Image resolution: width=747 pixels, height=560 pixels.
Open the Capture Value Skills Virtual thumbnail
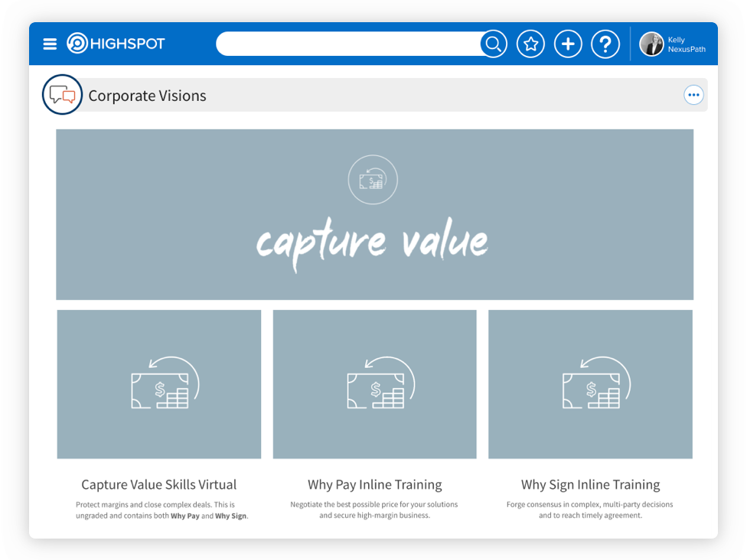pyautogui.click(x=159, y=384)
